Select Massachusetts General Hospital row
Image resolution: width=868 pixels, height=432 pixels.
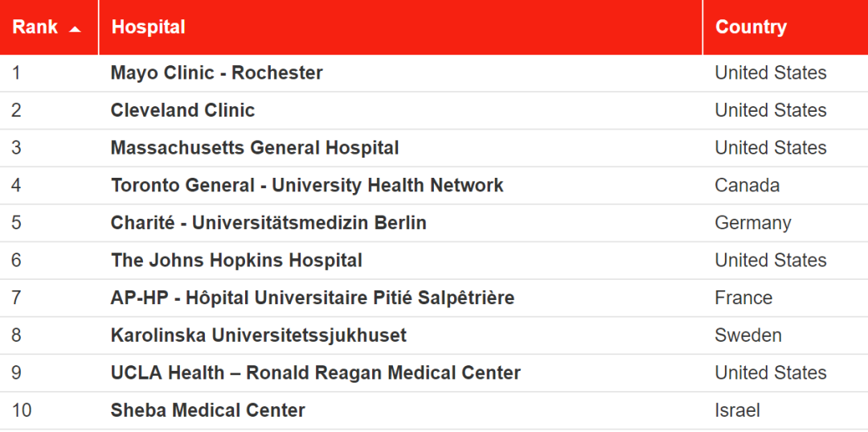(x=434, y=148)
